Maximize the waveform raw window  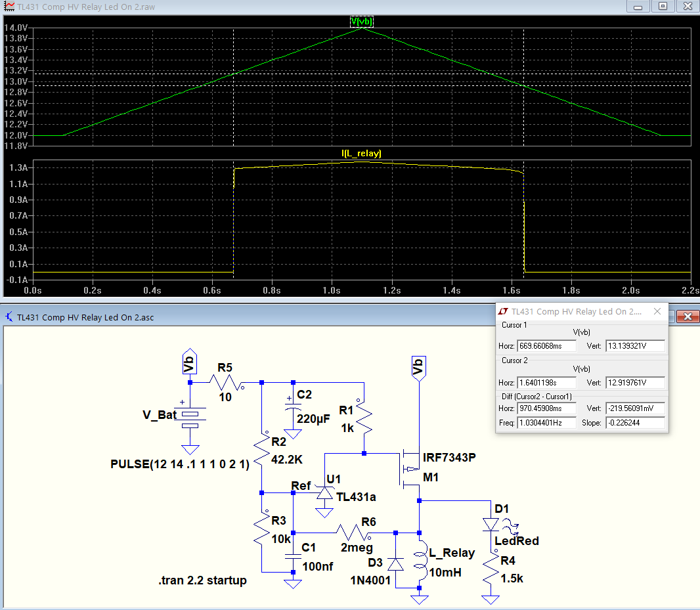(663, 7)
